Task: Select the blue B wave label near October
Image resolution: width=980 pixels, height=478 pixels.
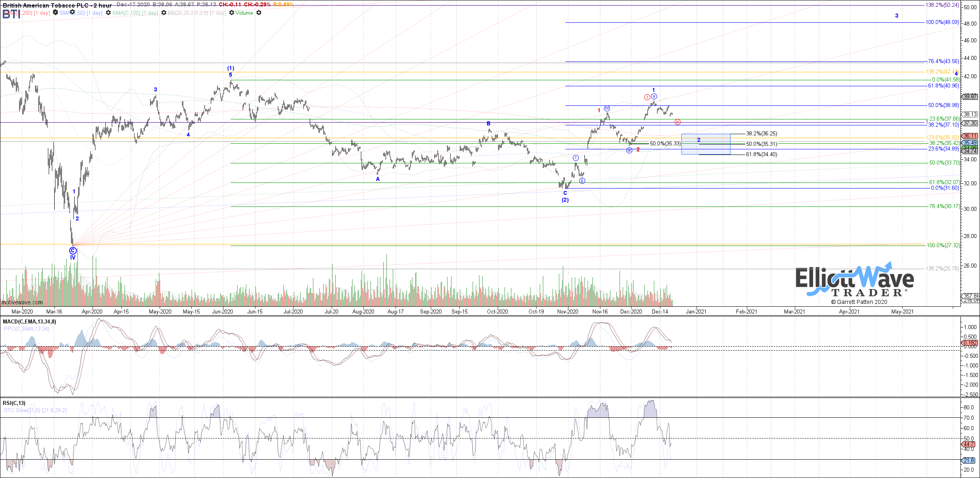Action: click(x=489, y=124)
